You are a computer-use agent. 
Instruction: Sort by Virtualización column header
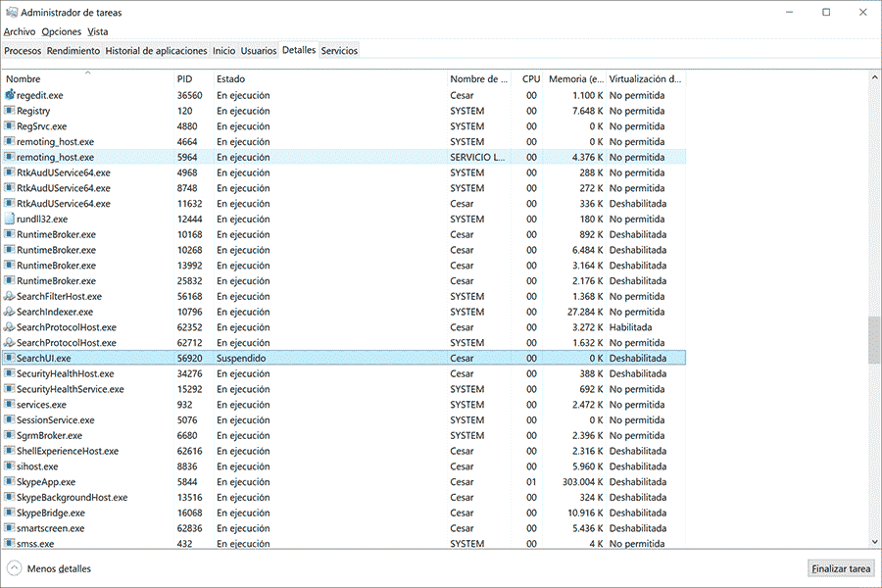point(646,78)
